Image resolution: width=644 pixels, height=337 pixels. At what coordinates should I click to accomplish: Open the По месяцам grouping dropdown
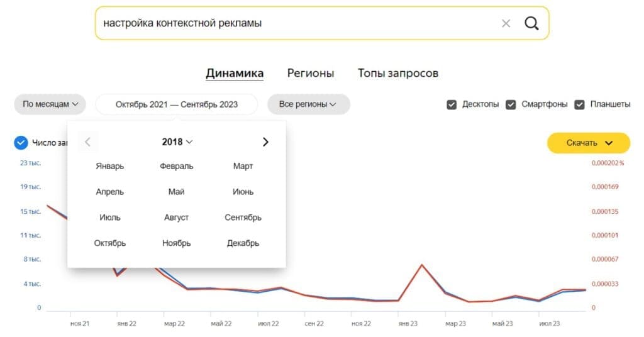[50, 104]
